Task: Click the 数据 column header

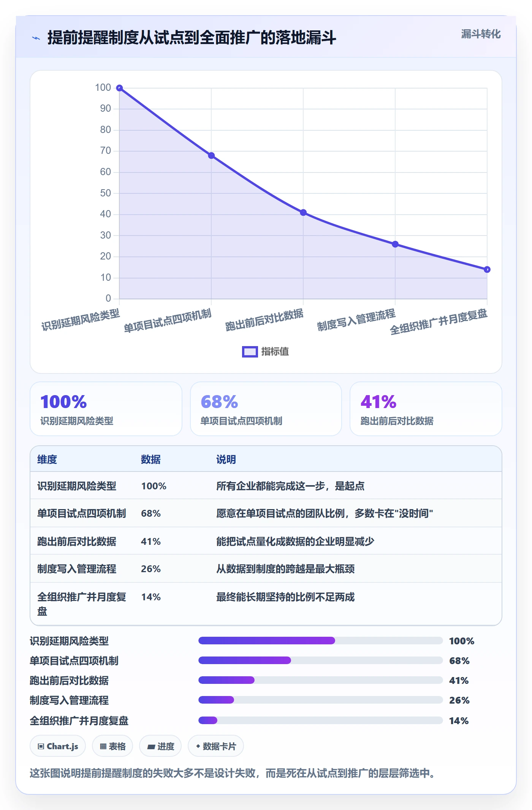Action: [x=151, y=459]
